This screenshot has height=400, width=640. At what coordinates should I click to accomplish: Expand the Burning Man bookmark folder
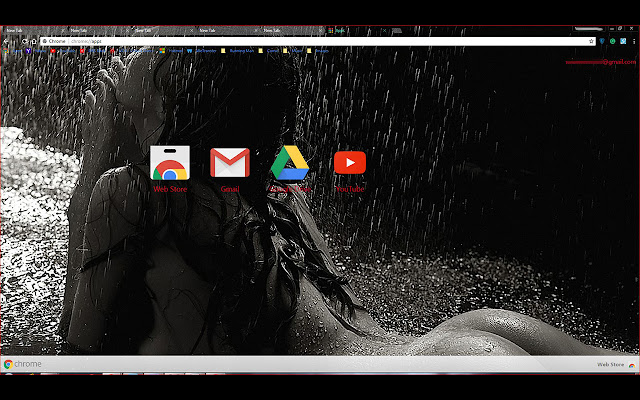(x=238, y=51)
